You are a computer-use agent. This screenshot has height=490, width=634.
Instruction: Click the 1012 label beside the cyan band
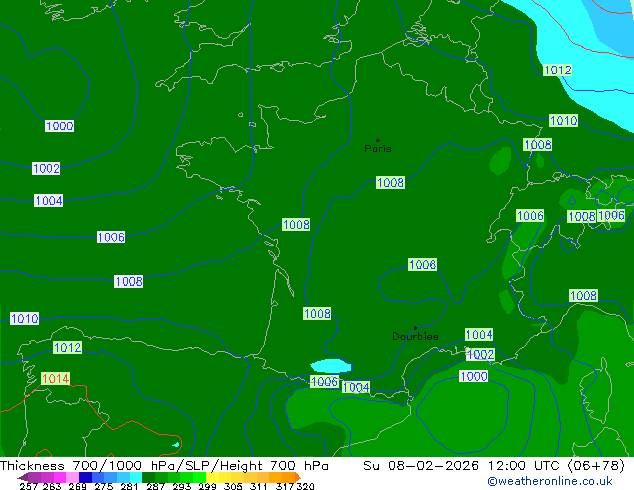[x=558, y=70]
